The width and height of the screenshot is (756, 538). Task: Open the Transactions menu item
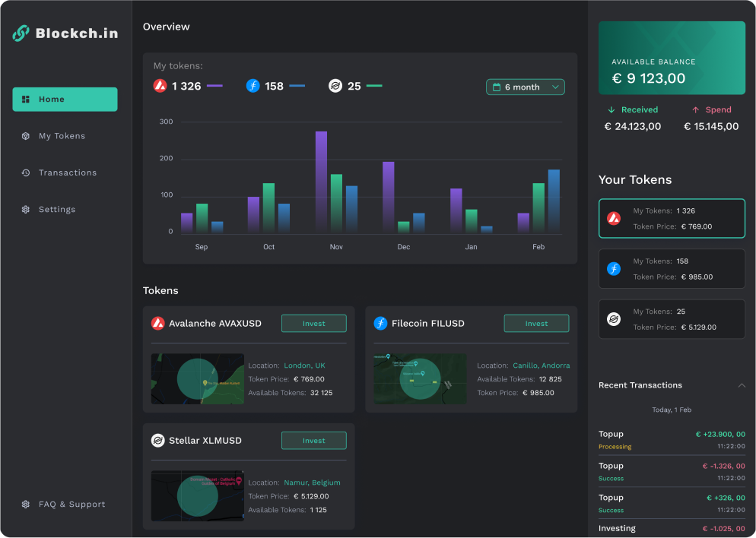point(67,172)
